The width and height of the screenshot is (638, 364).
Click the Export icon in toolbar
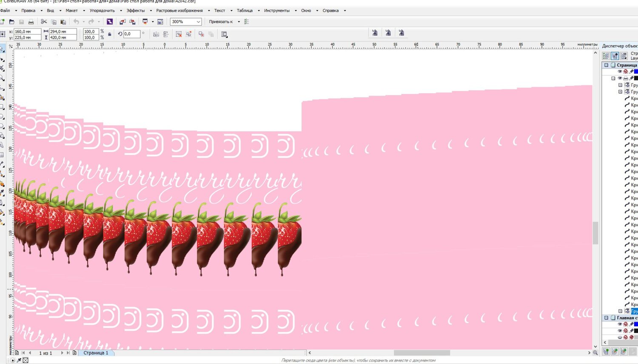point(132,22)
